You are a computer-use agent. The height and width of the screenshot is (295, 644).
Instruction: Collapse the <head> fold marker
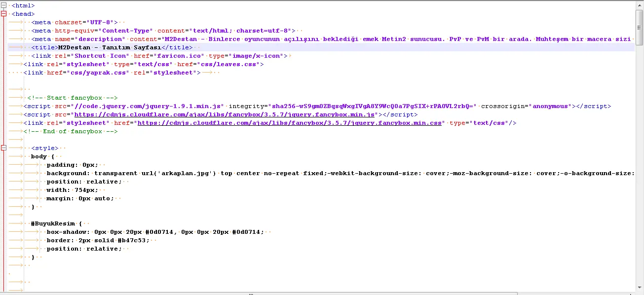click(3, 14)
